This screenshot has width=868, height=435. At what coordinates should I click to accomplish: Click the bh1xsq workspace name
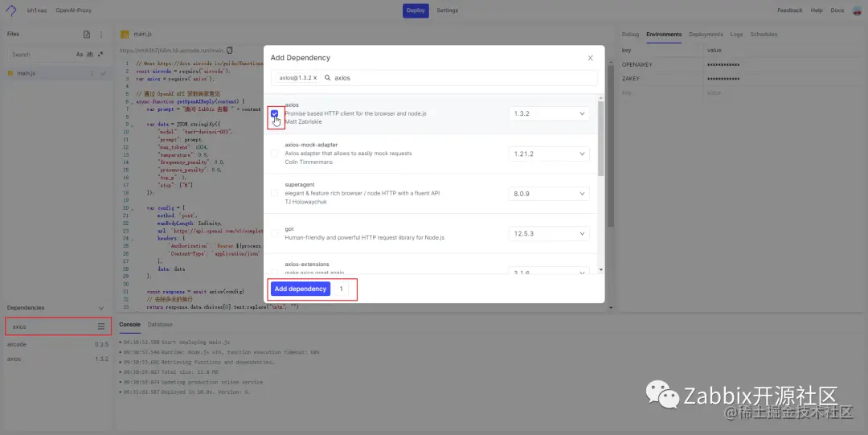tap(37, 10)
